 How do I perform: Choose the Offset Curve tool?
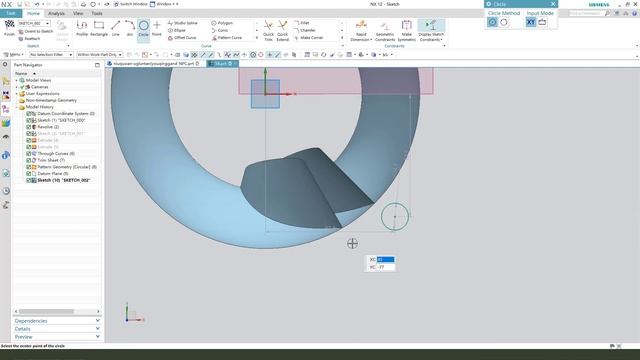[182, 38]
